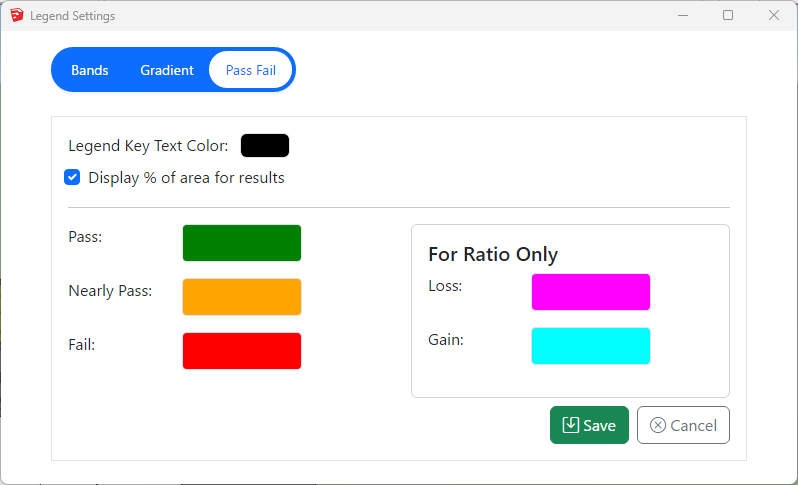Click the 'Display % of area for results' label
The image size is (798, 485).
pos(186,178)
